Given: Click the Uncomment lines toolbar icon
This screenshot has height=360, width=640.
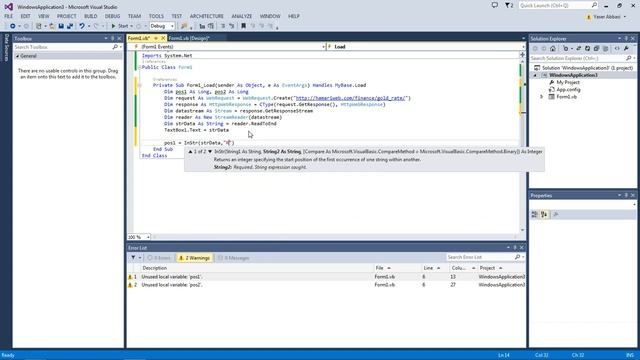Looking at the screenshot, I should [231, 26].
